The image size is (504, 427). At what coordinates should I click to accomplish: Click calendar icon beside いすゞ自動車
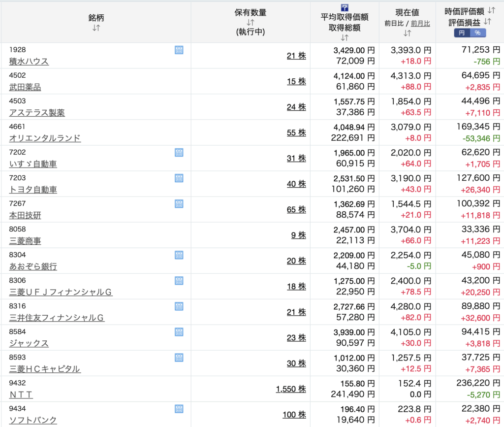point(179,152)
